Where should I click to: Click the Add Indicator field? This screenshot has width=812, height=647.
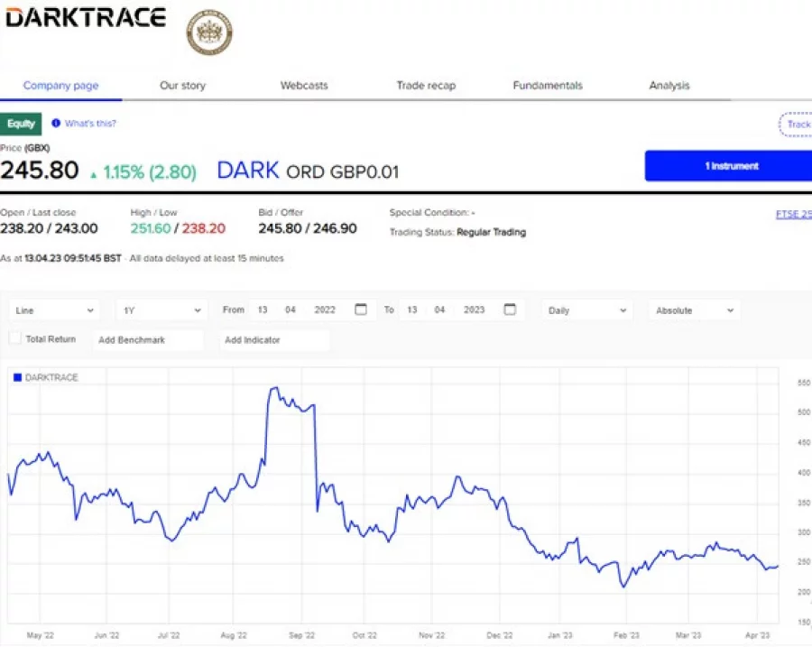tap(273, 340)
